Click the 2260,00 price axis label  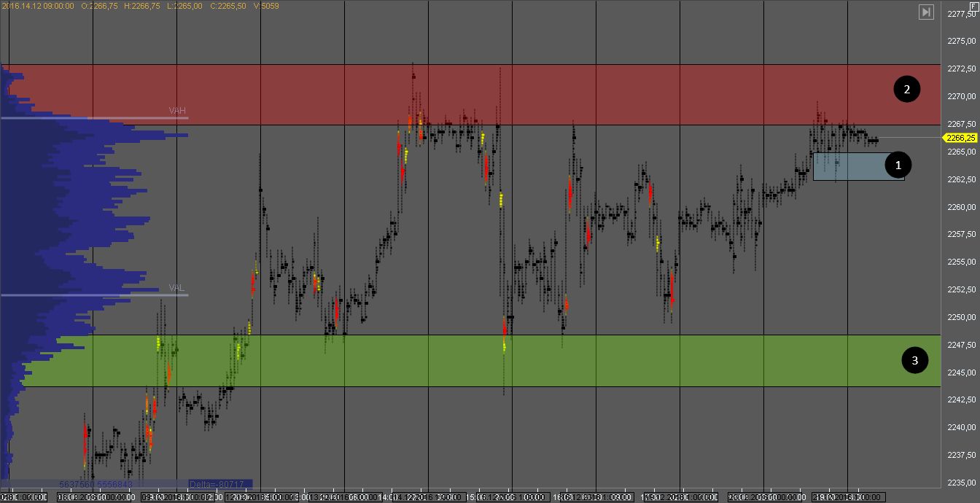pos(962,207)
